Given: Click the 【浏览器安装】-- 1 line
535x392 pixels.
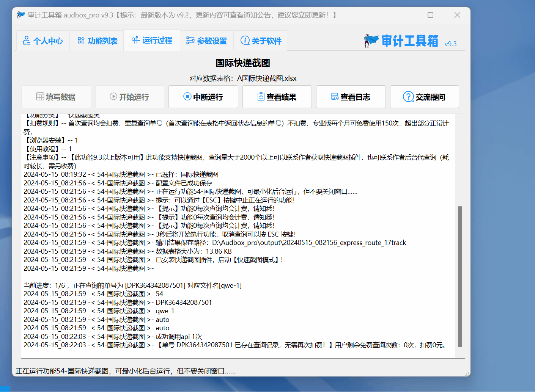Looking at the screenshot, I should [51, 140].
